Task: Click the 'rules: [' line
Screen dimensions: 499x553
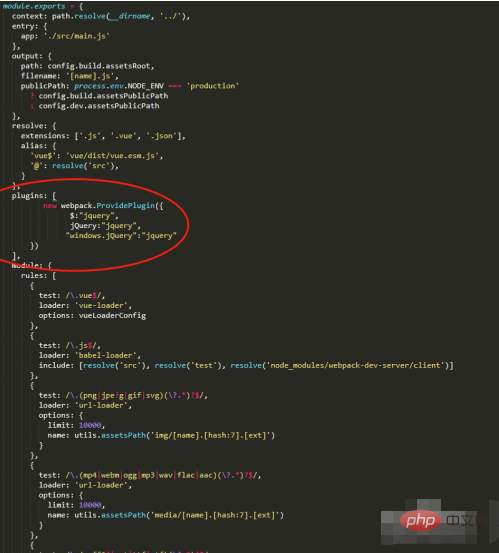Action: coord(38,276)
